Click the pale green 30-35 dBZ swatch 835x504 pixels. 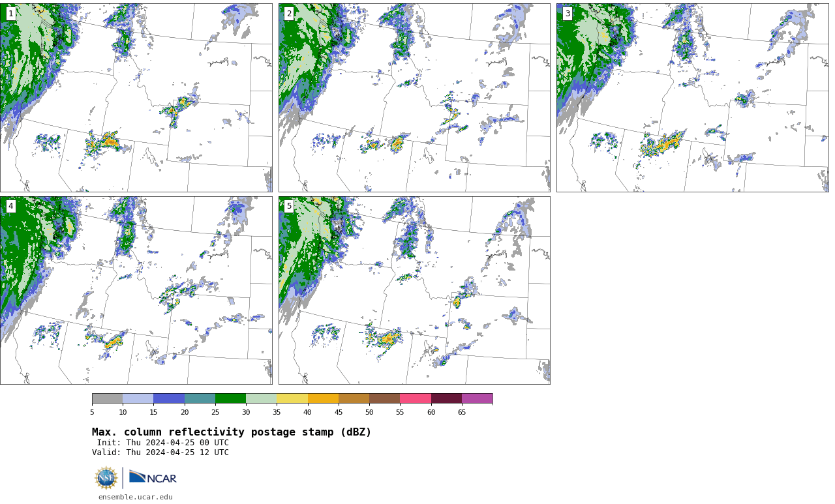[261, 398]
